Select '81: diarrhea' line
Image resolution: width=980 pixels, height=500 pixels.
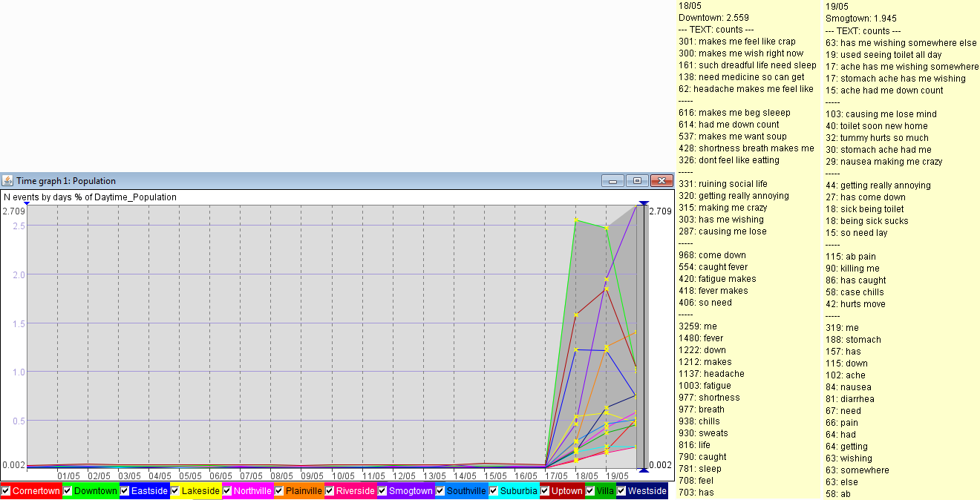[x=850, y=399]
